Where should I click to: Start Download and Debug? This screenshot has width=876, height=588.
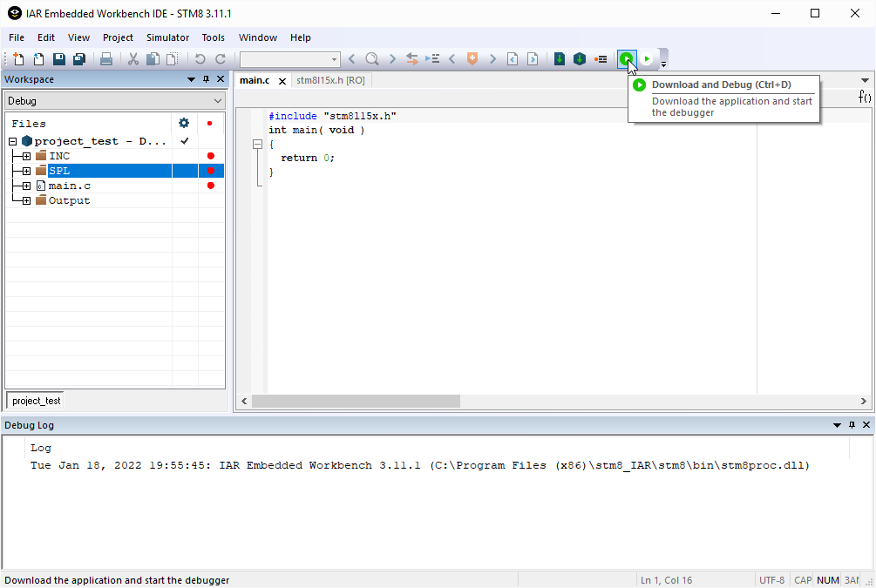(x=626, y=58)
